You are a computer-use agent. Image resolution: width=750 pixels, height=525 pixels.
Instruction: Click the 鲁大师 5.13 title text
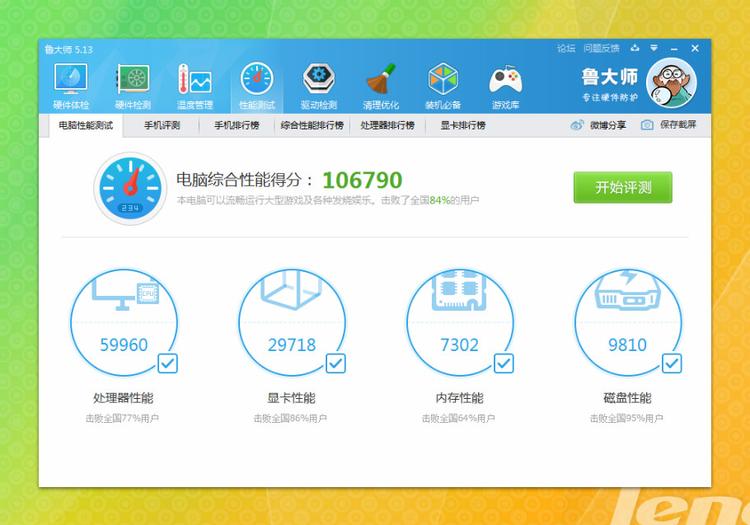coord(69,49)
